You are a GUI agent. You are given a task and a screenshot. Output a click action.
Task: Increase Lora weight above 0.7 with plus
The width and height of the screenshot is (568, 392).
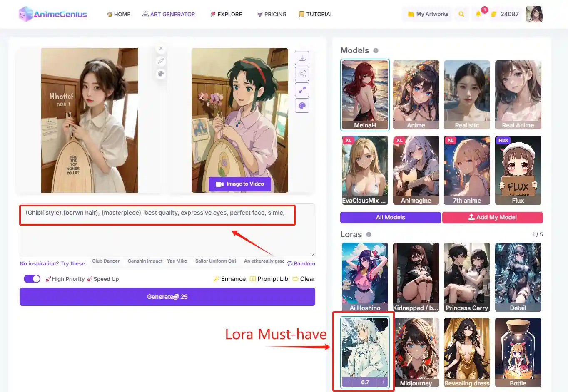tap(383, 382)
